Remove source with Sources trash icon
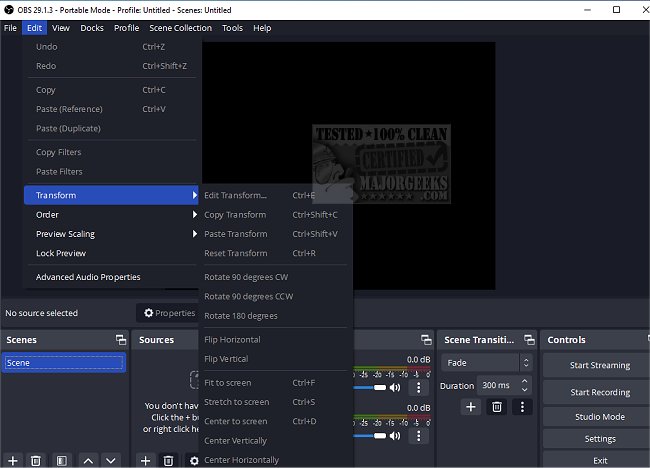650x468 pixels. pyautogui.click(x=168, y=461)
